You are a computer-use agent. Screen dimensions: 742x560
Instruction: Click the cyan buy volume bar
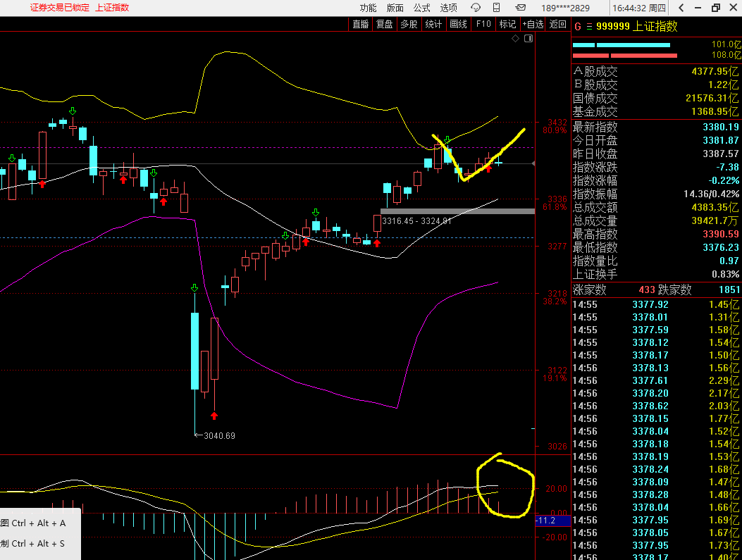click(622, 45)
